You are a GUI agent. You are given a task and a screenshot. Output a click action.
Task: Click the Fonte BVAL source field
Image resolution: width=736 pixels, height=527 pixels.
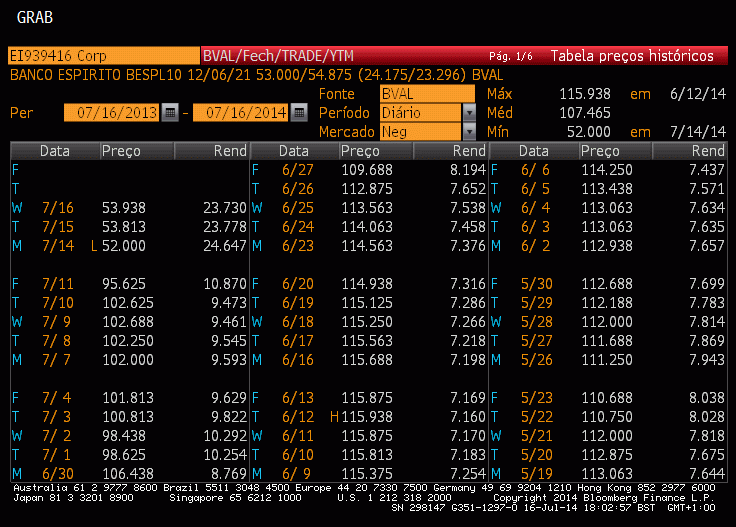[x=427, y=94]
